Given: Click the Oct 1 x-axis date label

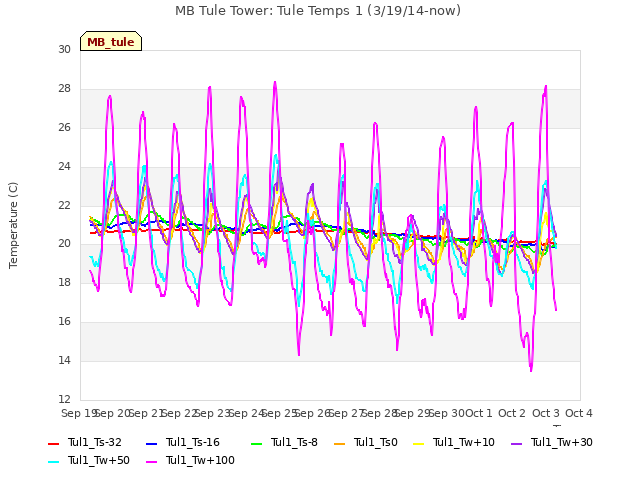Looking at the screenshot, I should pos(479,413).
